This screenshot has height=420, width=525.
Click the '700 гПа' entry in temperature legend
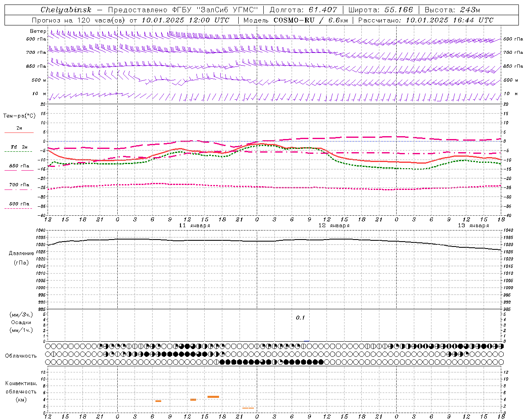click(19, 185)
